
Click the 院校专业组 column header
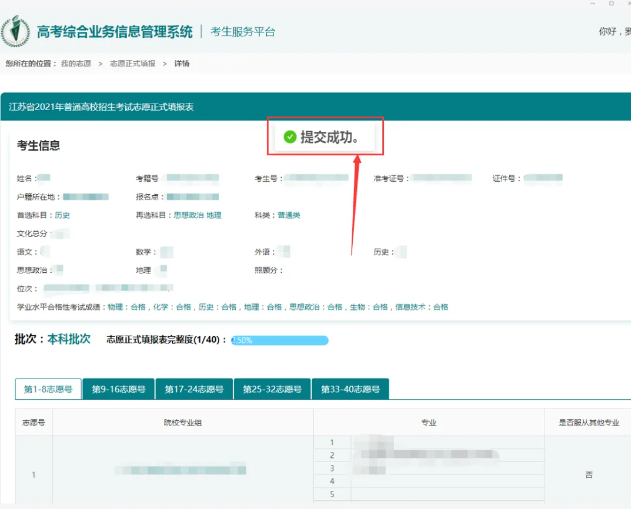click(183, 422)
